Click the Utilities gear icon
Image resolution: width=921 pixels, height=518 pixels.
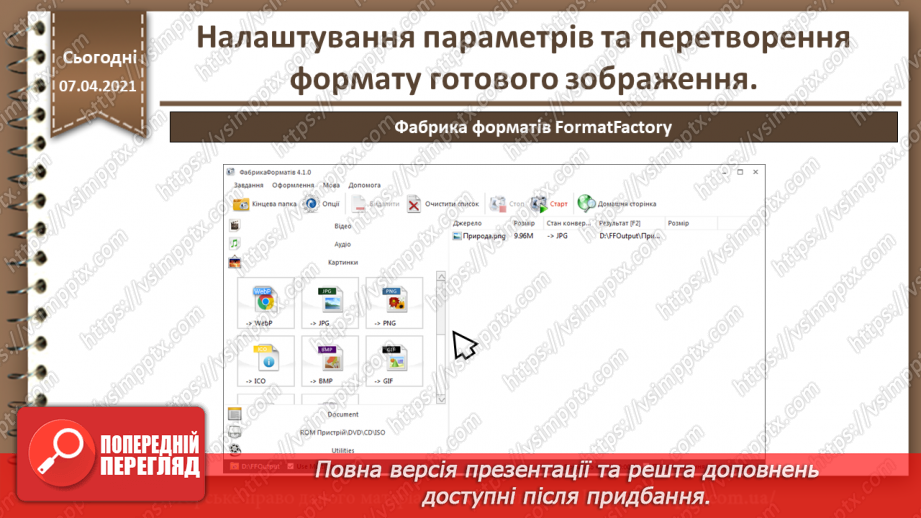pos(234,450)
